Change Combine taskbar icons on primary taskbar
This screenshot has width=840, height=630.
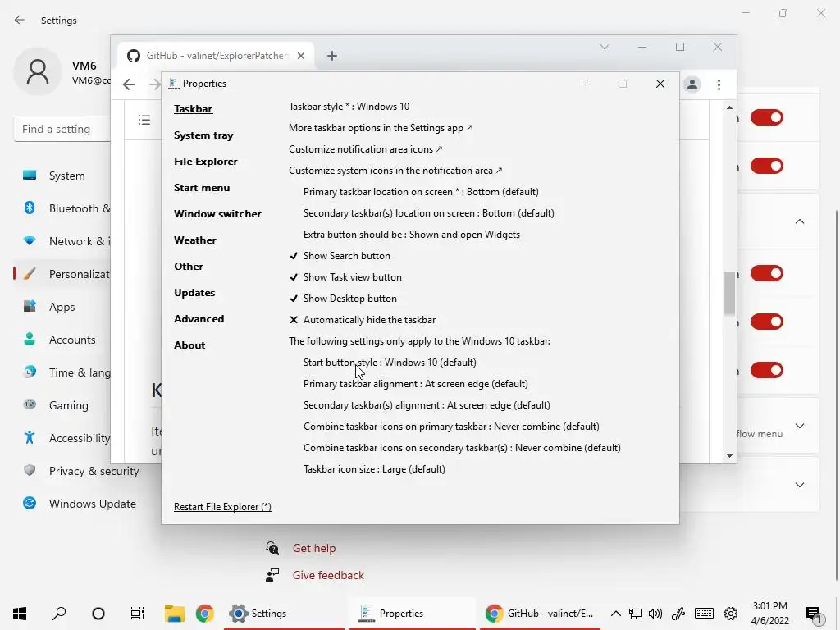click(x=452, y=427)
